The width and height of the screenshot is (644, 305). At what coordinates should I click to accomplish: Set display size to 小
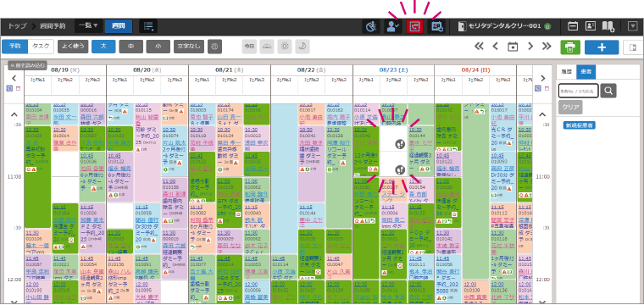coord(158,47)
